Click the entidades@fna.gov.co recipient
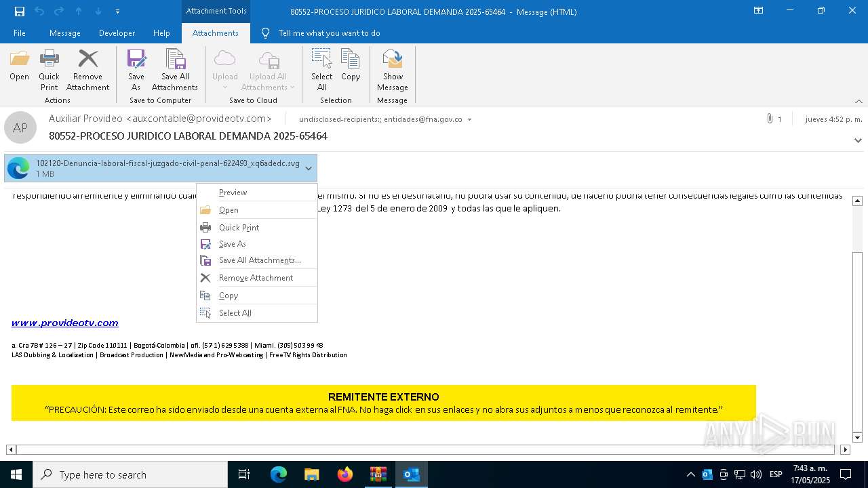868x488 pixels. 422,119
